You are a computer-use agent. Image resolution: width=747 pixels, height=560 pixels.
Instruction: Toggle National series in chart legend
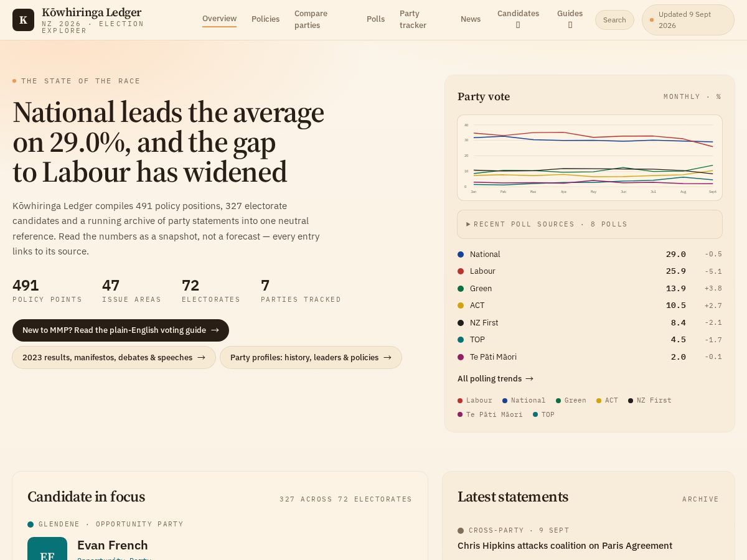[524, 401]
